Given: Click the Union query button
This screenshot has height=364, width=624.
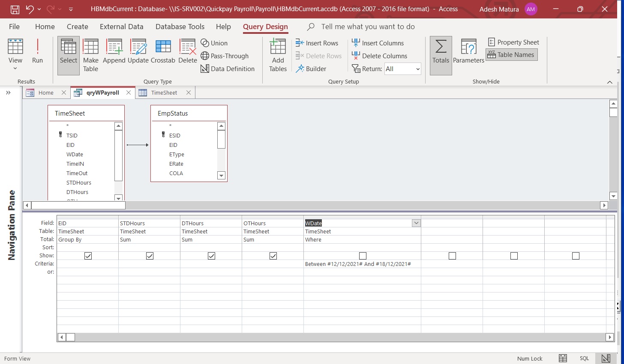Looking at the screenshot, I should click(x=214, y=43).
